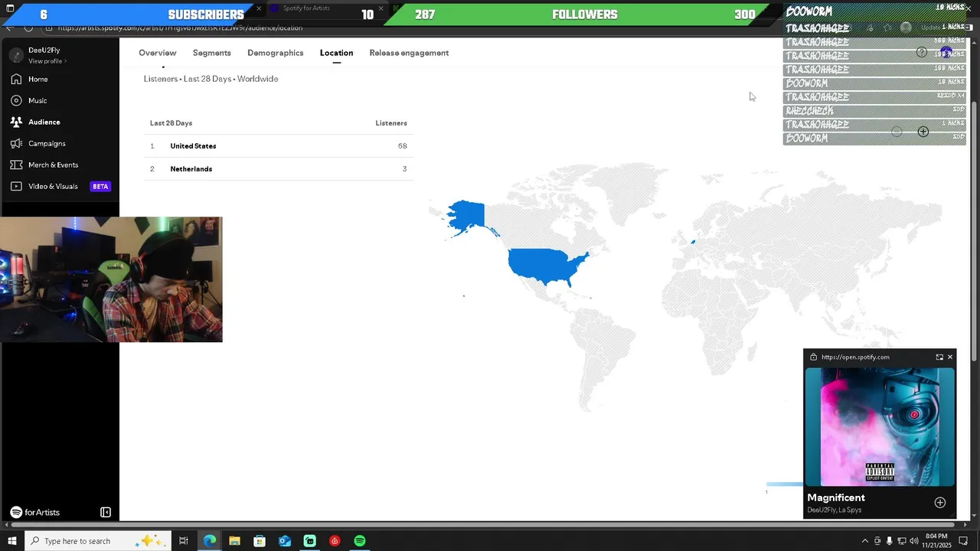Open the Windows Start menu

[x=11, y=541]
